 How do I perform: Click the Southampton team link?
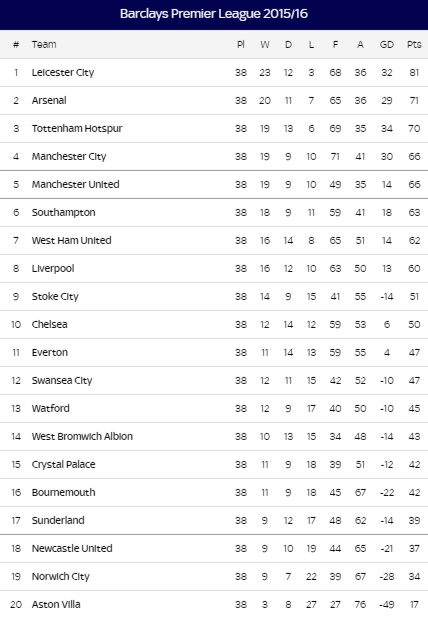click(x=64, y=213)
